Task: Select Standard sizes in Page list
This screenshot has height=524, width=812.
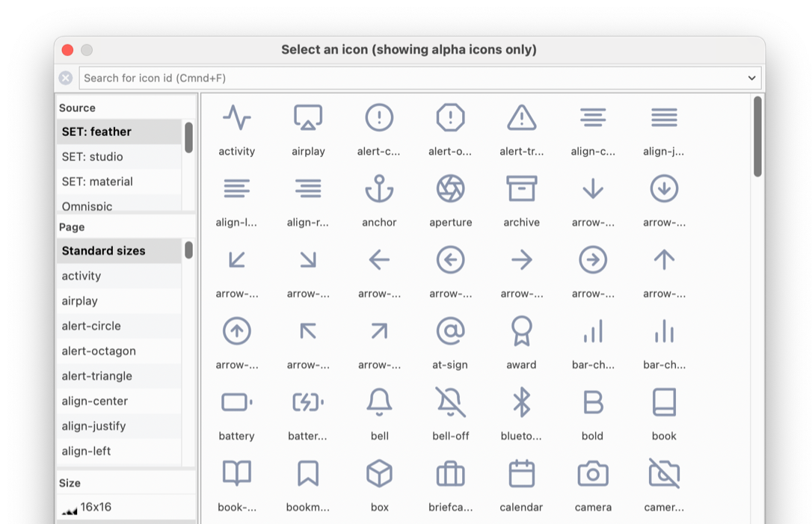Action: (x=103, y=250)
